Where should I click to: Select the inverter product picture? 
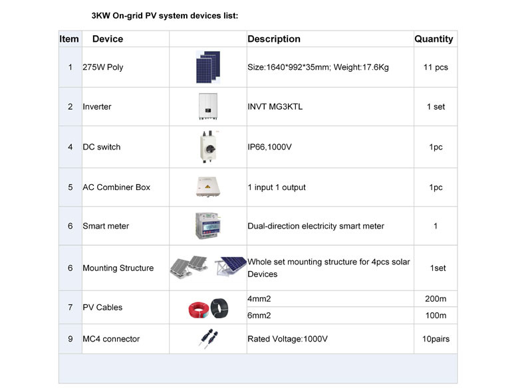[x=208, y=106]
